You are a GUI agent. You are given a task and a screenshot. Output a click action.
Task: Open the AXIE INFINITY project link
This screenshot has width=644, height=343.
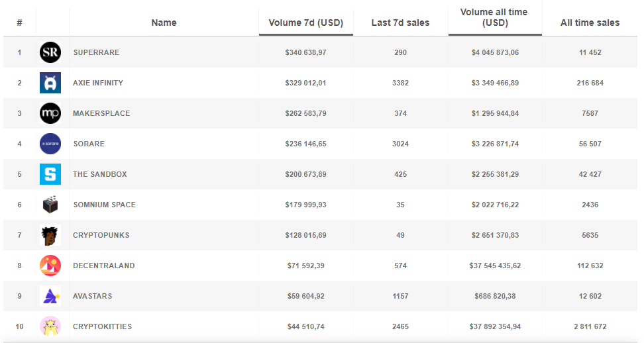coord(98,83)
